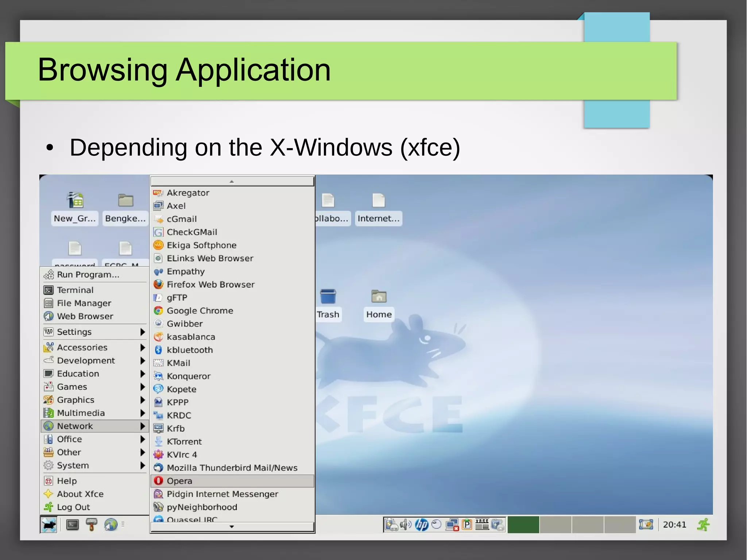Launch Mozilla Thunderbird Mail/News
The width and height of the screenshot is (747, 560).
click(x=232, y=468)
